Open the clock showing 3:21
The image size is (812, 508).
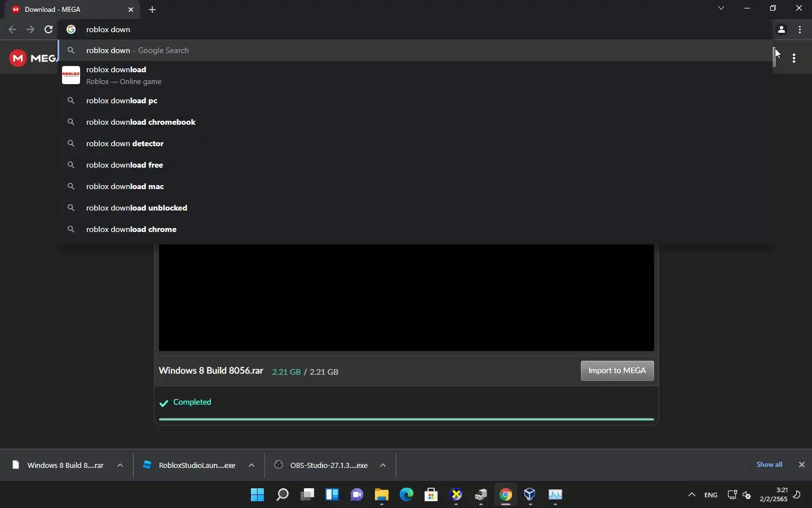(x=774, y=495)
